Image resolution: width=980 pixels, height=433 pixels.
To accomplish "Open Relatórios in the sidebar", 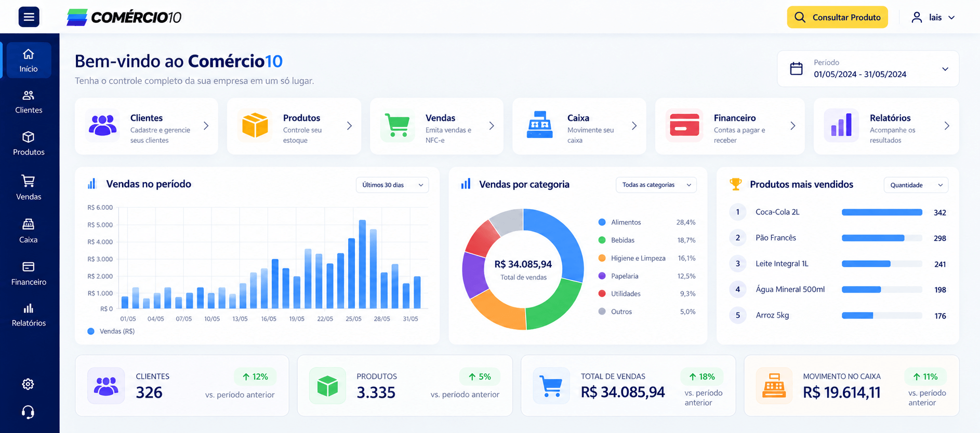I will [x=29, y=315].
